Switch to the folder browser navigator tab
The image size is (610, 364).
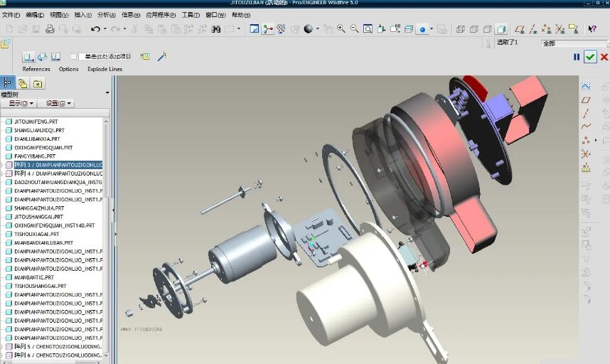click(22, 83)
